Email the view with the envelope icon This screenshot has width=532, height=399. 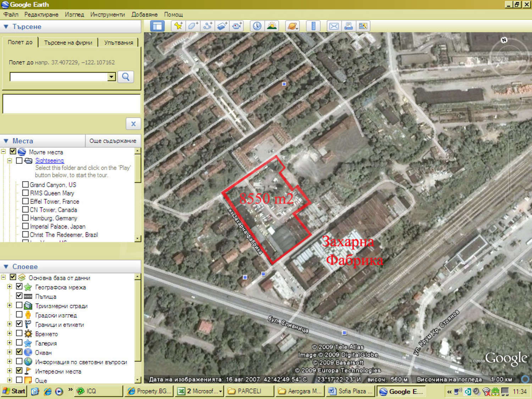[x=334, y=26]
